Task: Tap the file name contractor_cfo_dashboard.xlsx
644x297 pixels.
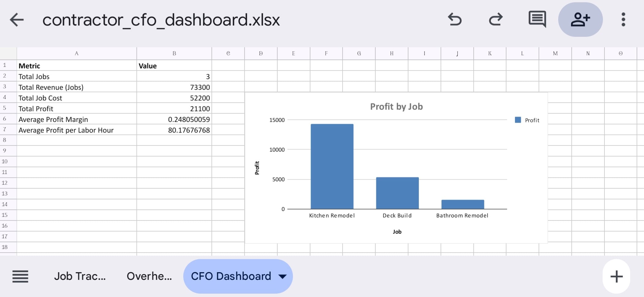Action: click(x=161, y=20)
